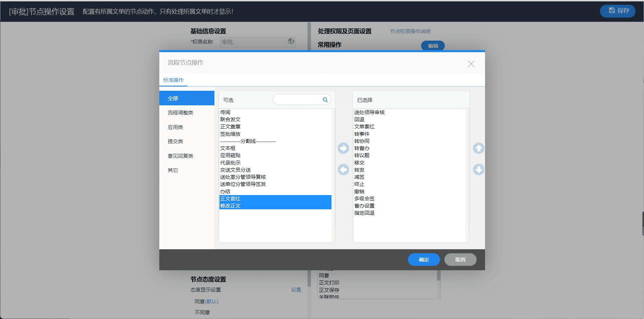This screenshot has width=644, height=319.
Task: Click 同意(默认) under 节点态度设置
Action: [x=206, y=302]
